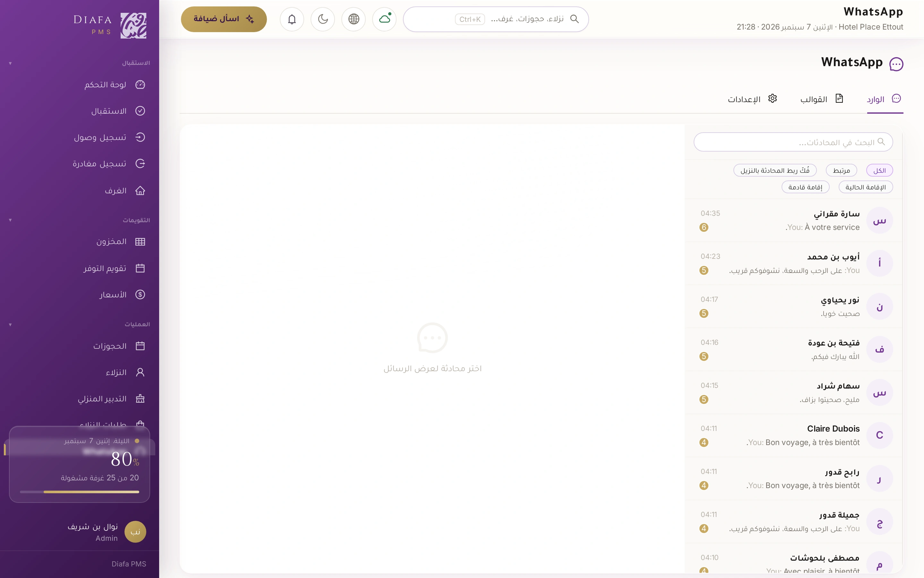Click the 04:23 timestamp on أيوب بن محمد
Screen dimensions: 924x578
[x=710, y=257]
